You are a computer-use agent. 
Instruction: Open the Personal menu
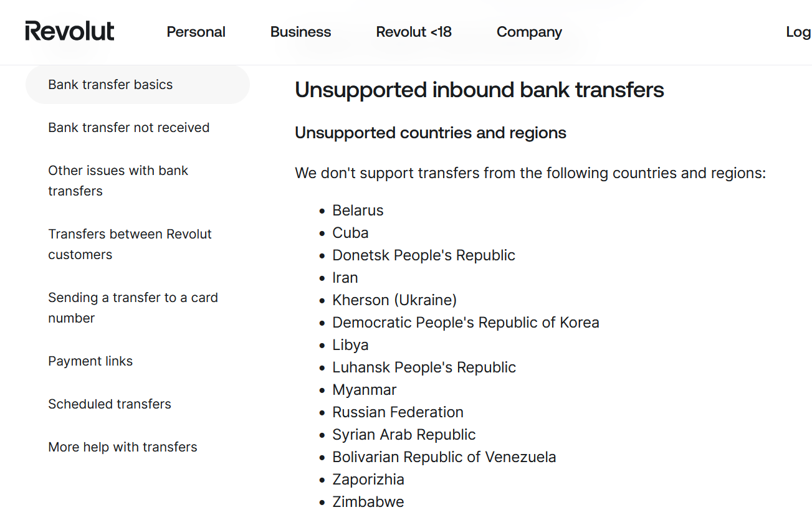(x=196, y=32)
